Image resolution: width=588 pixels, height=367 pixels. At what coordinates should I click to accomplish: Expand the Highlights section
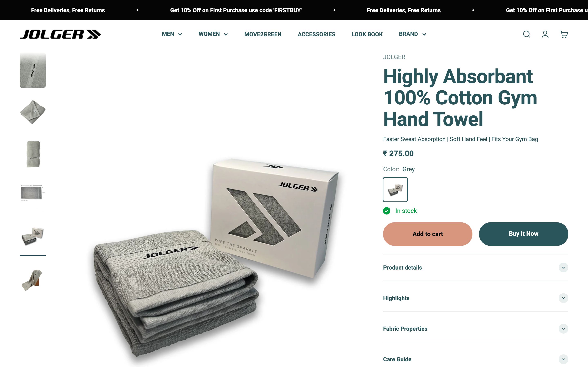coord(476,298)
